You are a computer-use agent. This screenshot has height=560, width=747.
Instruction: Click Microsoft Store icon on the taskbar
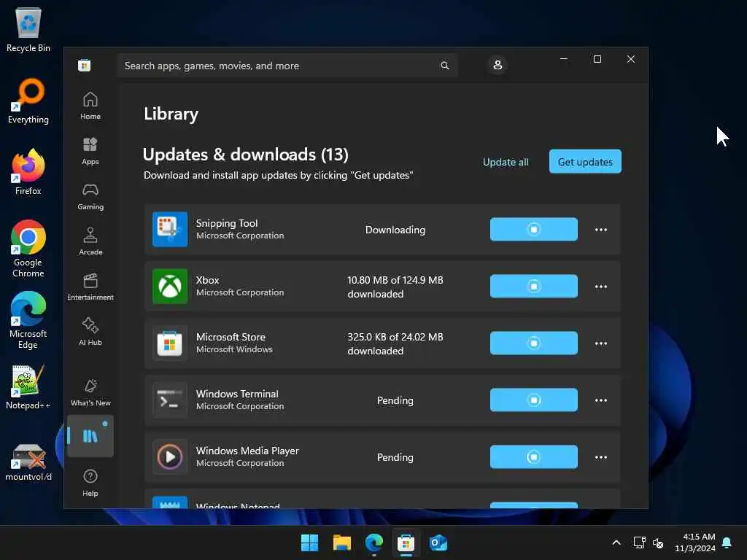coord(406,542)
